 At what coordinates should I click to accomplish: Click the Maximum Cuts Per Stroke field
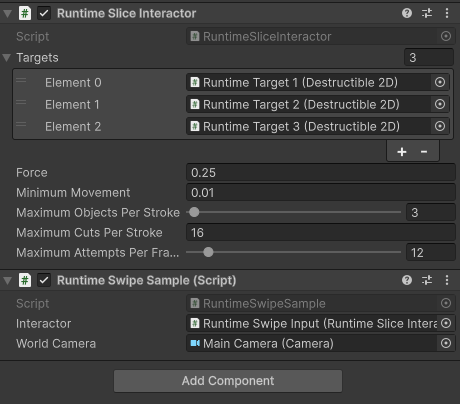coord(321,232)
